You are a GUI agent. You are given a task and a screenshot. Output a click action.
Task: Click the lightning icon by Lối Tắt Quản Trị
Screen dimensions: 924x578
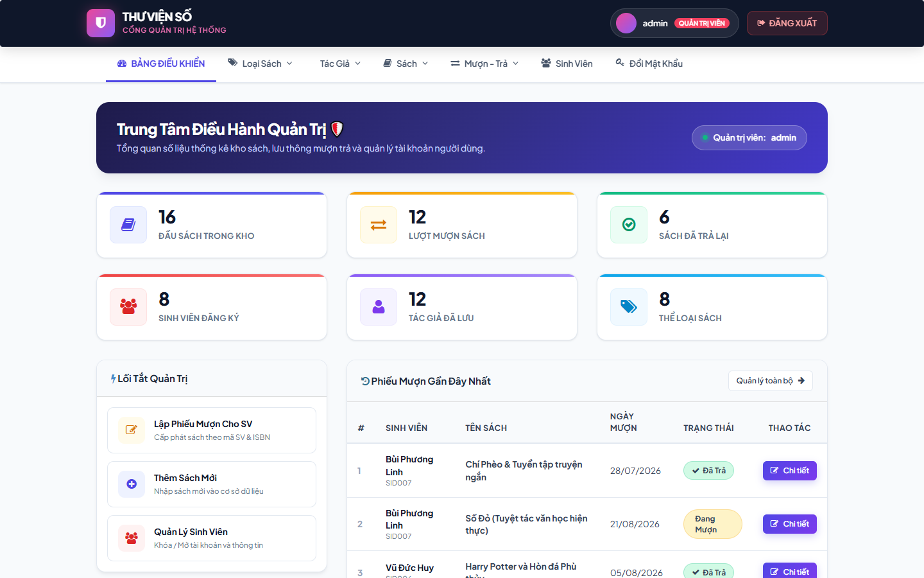point(113,379)
